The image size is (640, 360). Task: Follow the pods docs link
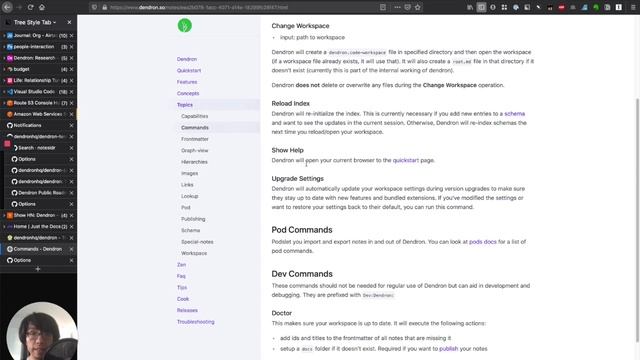(x=483, y=242)
